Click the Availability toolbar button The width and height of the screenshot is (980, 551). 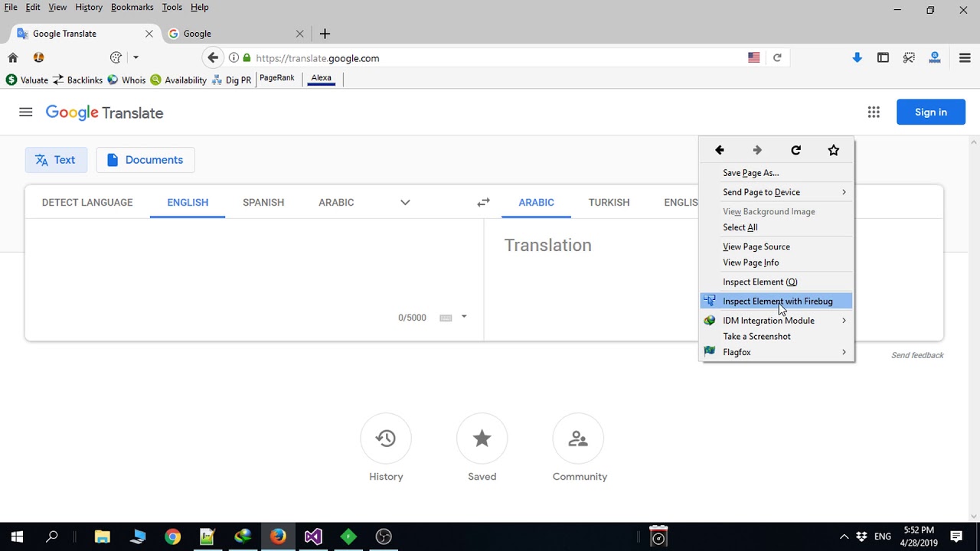tap(178, 80)
